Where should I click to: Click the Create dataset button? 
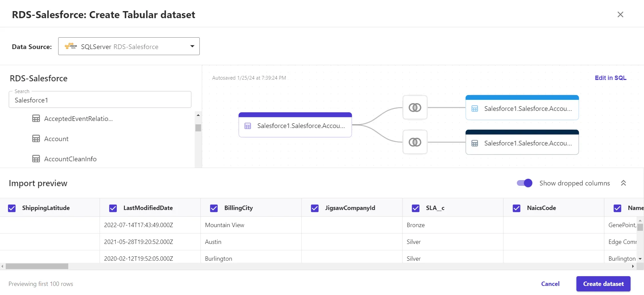click(x=603, y=284)
